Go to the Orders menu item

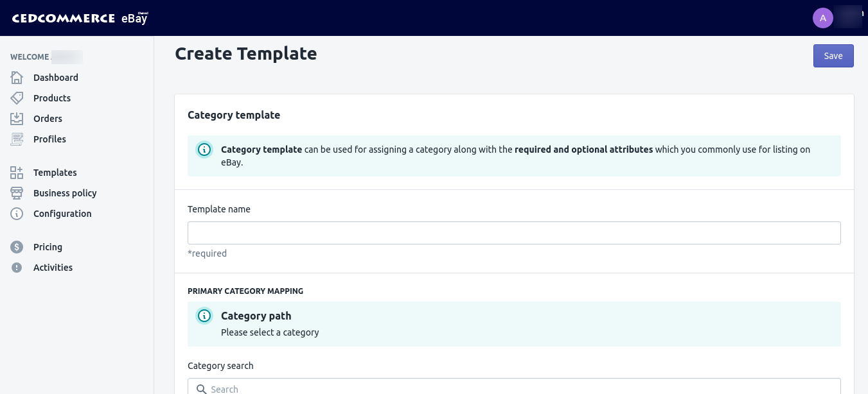click(x=48, y=119)
